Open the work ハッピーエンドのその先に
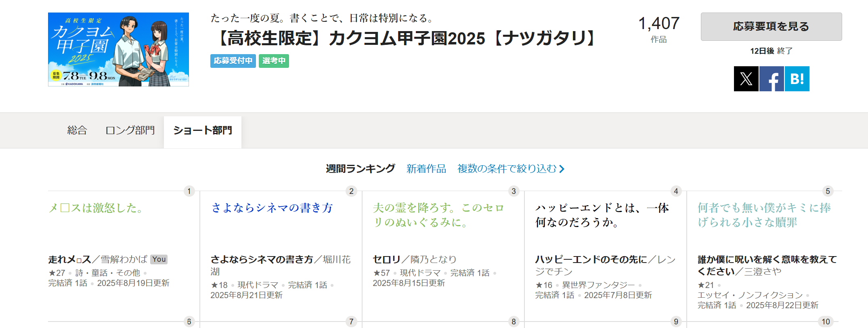Viewport: 868px width, 328px height. tap(591, 259)
